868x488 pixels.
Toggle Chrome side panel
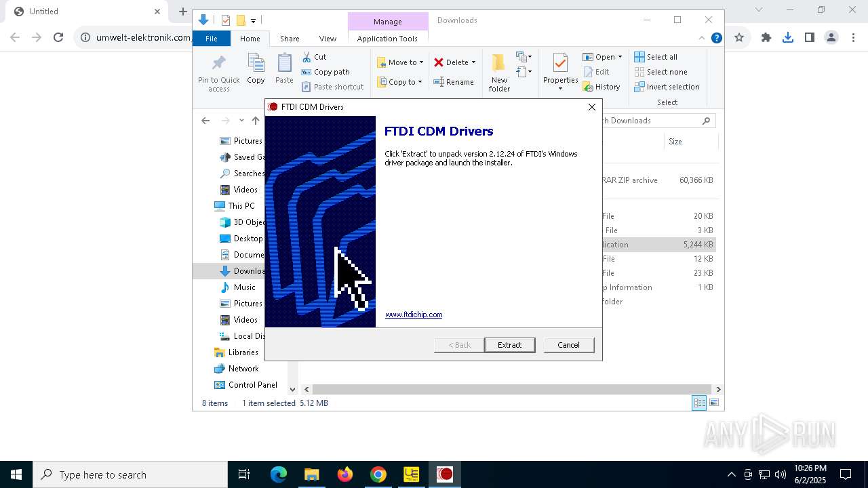tap(810, 38)
